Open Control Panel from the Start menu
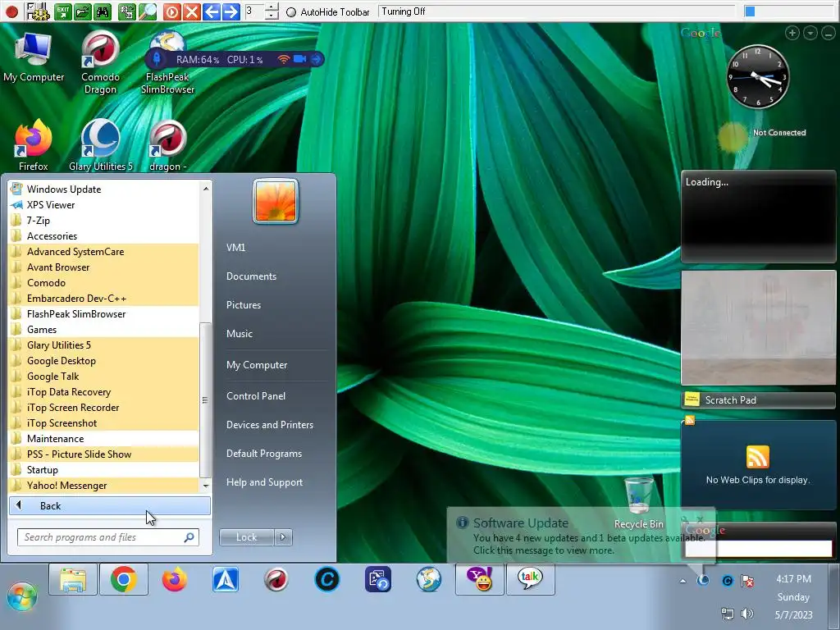This screenshot has height=630, width=840. point(256,396)
